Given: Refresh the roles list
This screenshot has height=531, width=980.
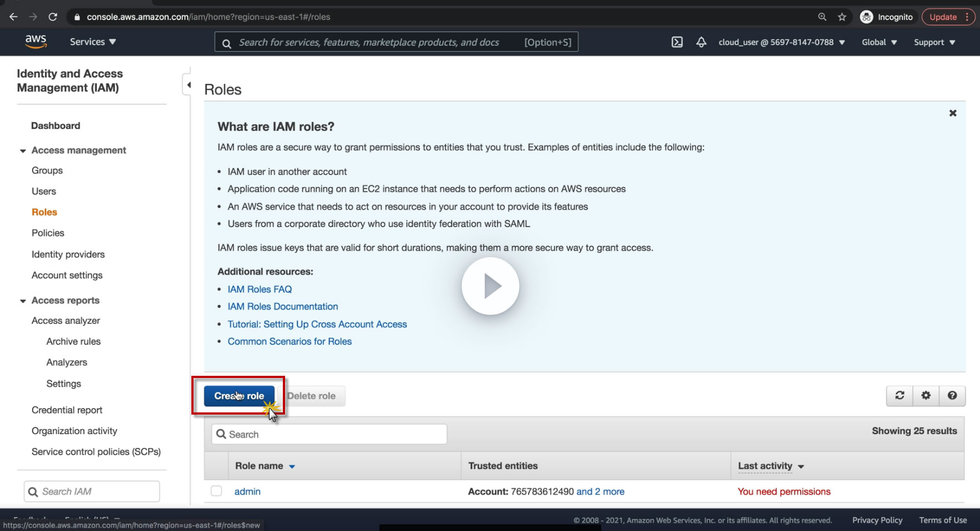Looking at the screenshot, I should (900, 395).
